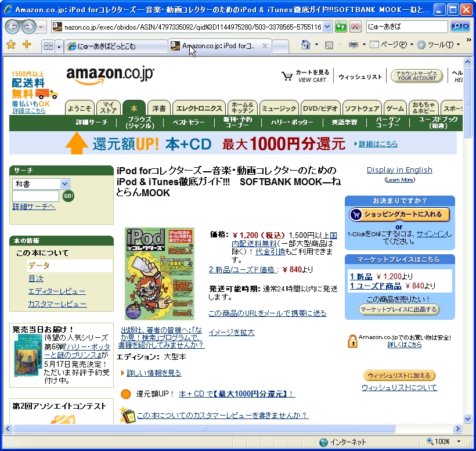Screen dimensions: 476x451
Task: Select the ミュージック store tab
Action: click(x=279, y=108)
